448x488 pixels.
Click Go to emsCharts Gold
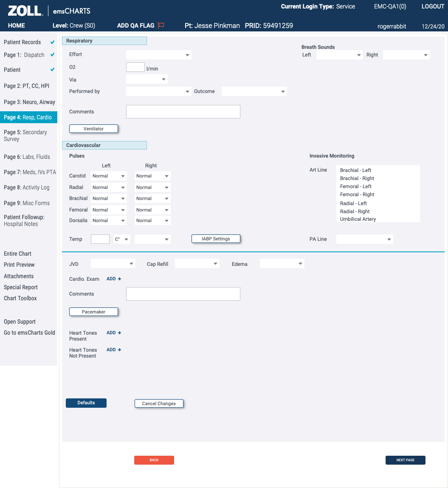click(x=29, y=333)
